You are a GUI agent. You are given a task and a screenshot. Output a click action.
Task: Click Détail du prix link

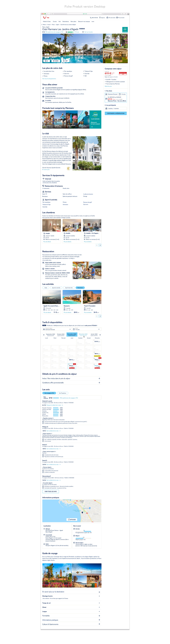[108, 86]
